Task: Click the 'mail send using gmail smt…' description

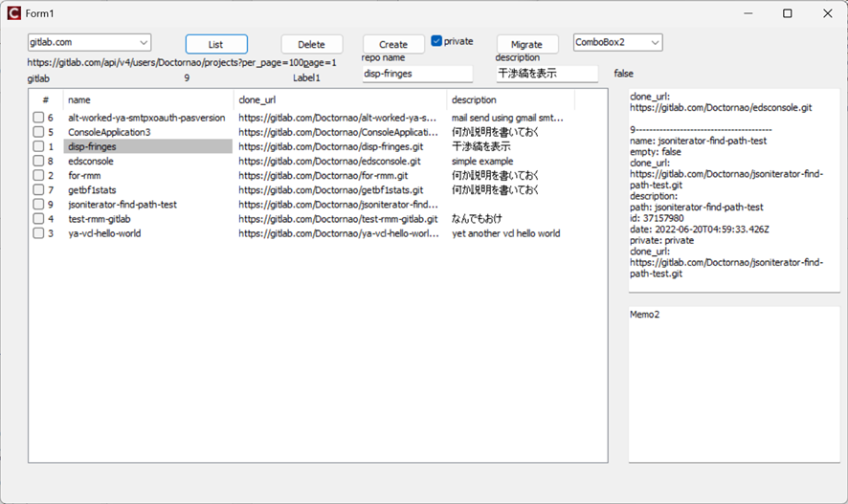Action: point(507,118)
